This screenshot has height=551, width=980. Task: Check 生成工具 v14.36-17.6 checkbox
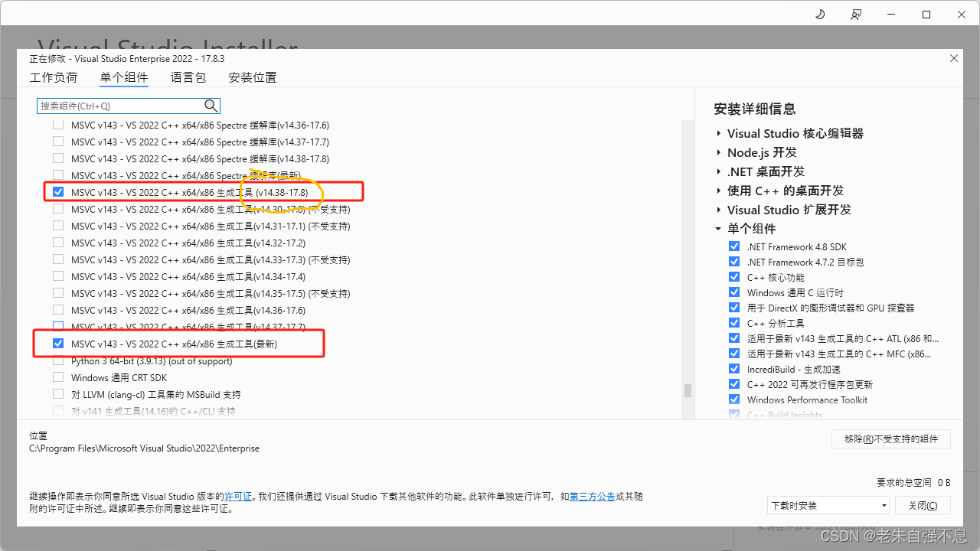click(x=58, y=310)
